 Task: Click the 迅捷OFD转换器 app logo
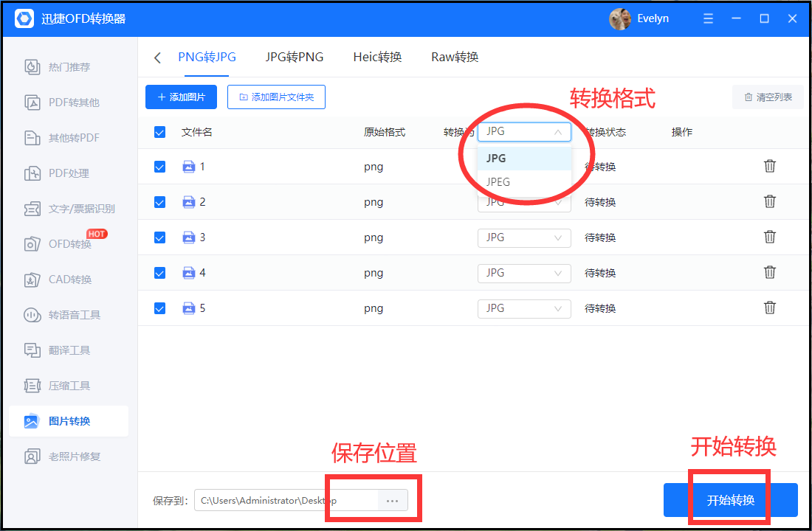[24, 18]
